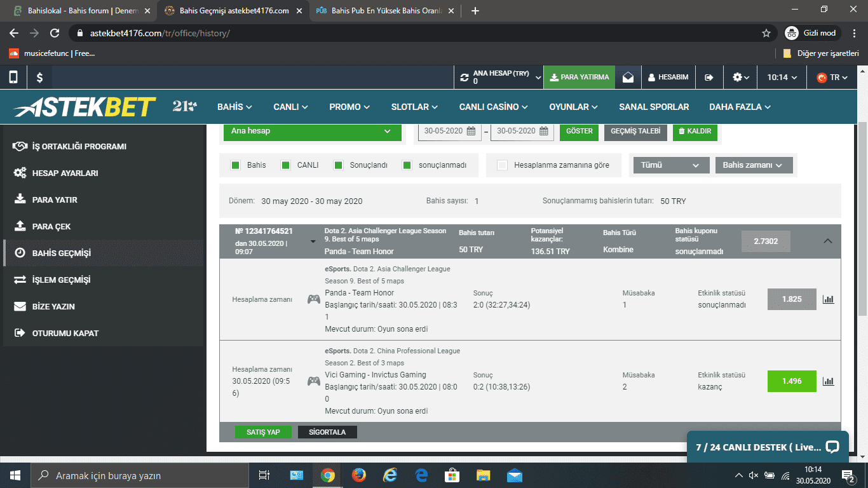The image size is (868, 488).
Task: Click the Windows taskbar search box
Action: pyautogui.click(x=140, y=475)
